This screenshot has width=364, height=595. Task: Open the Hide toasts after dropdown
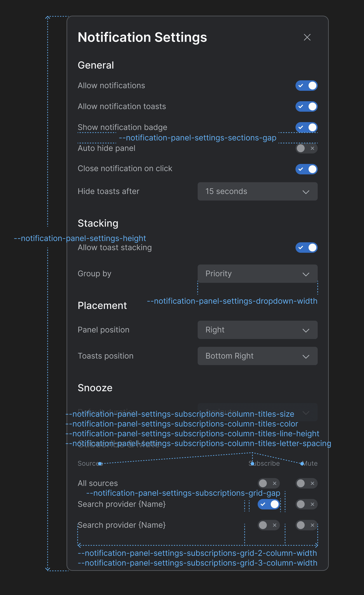(x=257, y=191)
